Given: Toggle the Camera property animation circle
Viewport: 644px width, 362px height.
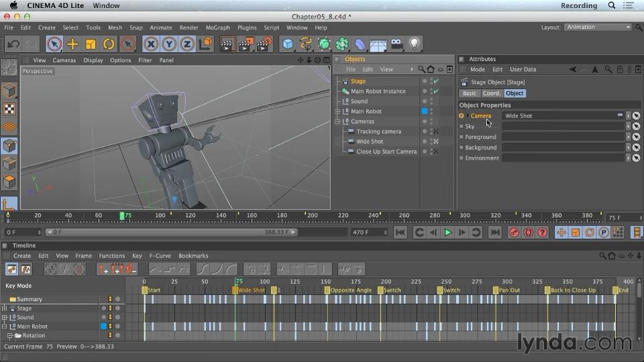Looking at the screenshot, I should pyautogui.click(x=462, y=116).
